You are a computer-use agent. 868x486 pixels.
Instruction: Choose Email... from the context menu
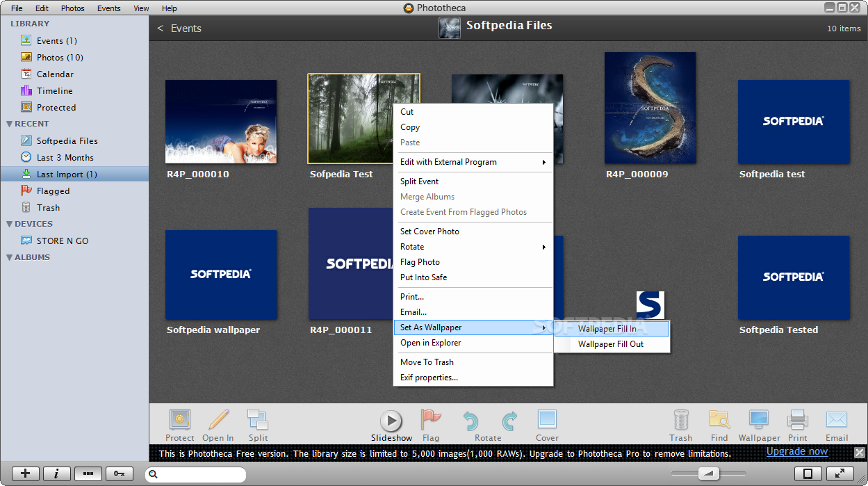473,312
